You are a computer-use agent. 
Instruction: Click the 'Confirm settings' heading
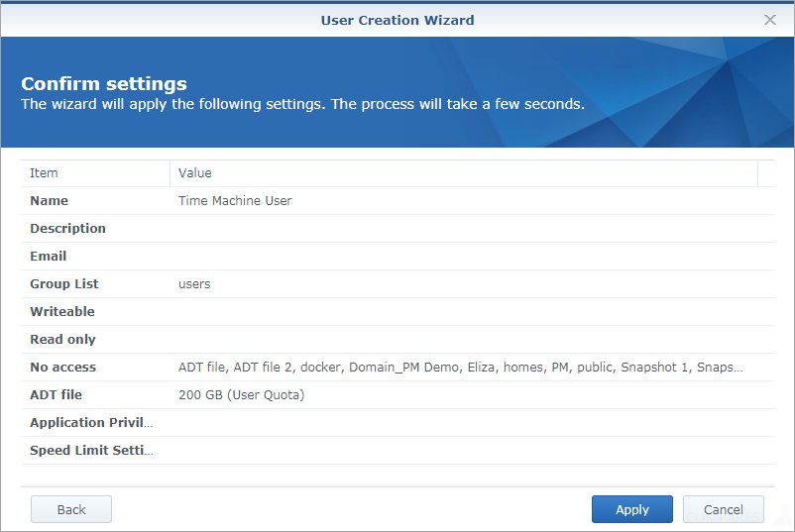(x=104, y=83)
